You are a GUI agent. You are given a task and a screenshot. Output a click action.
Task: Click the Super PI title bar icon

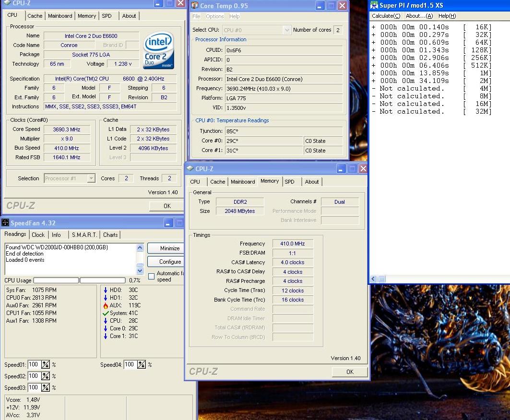(374, 5)
